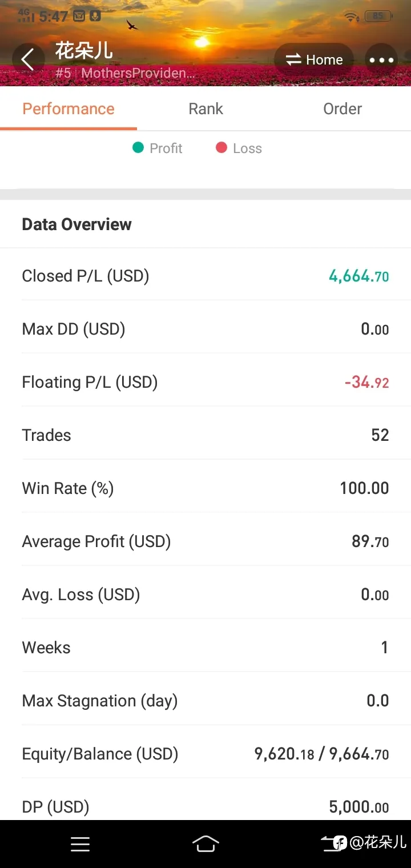The image size is (411, 868).
Task: Open the Android menu navigation icon
Action: tap(80, 844)
